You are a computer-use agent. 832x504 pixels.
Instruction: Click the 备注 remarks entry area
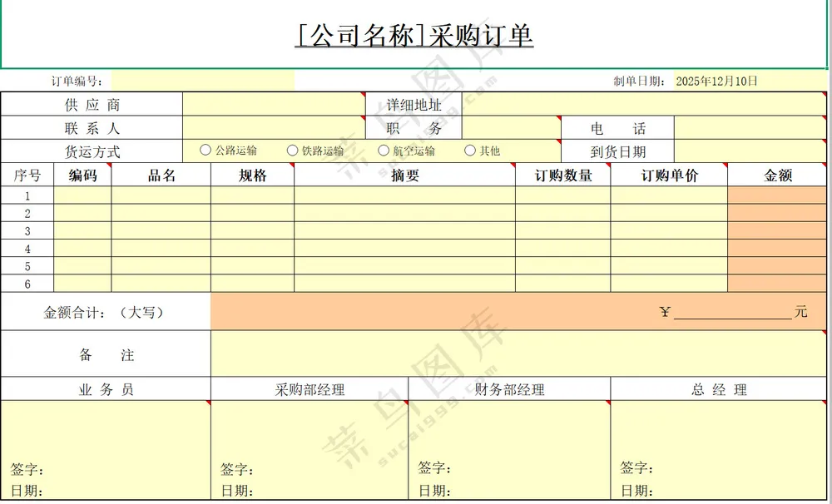coord(516,353)
